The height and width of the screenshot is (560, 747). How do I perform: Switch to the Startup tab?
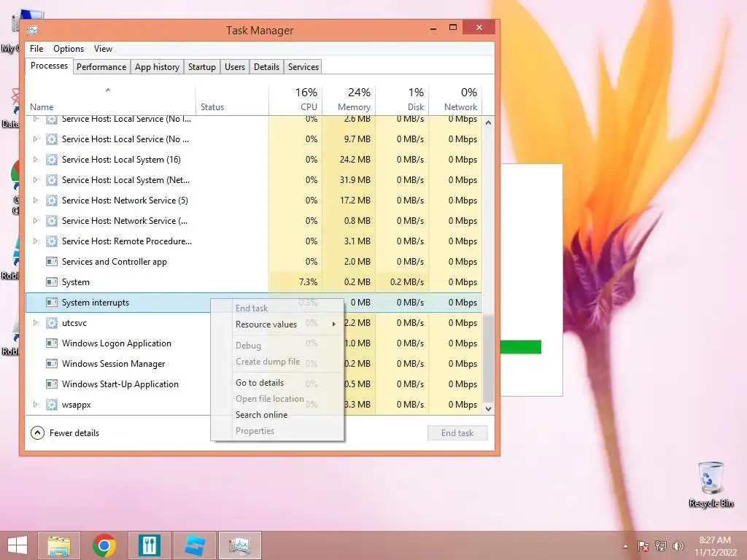pos(202,67)
